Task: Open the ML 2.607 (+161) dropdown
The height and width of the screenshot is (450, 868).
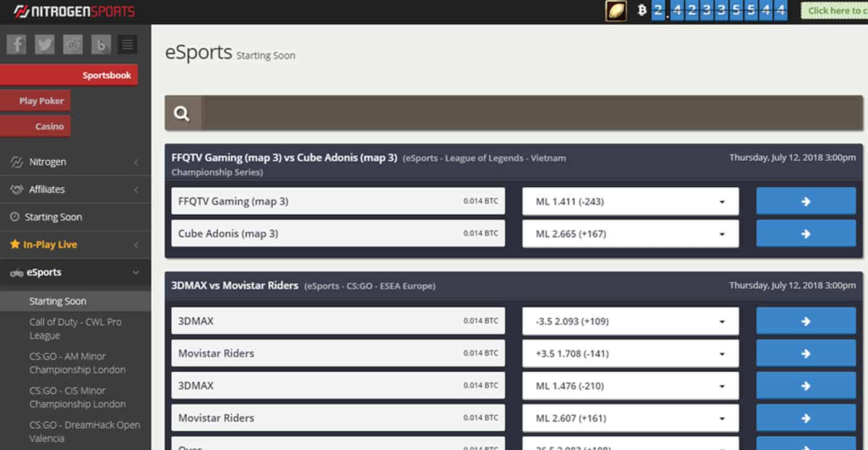Action: [x=631, y=418]
